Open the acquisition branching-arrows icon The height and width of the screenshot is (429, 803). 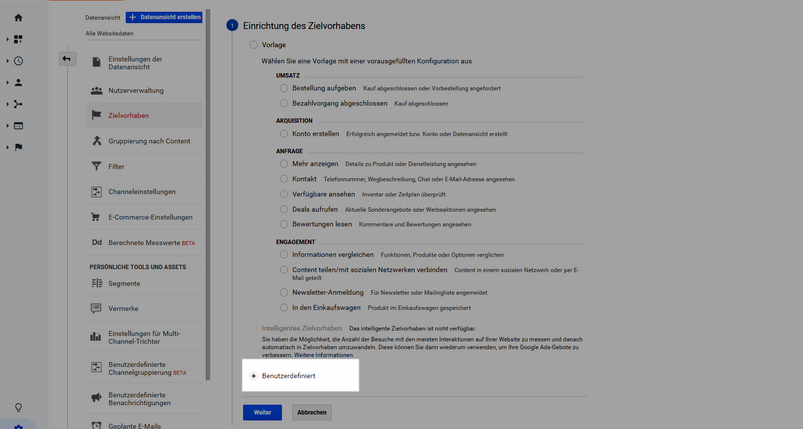click(x=18, y=104)
